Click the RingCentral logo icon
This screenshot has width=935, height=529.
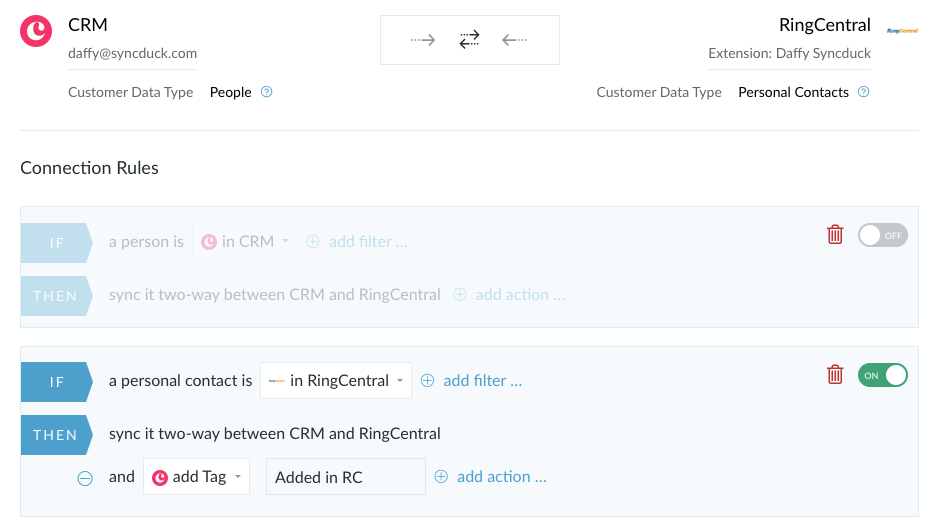coord(902,30)
